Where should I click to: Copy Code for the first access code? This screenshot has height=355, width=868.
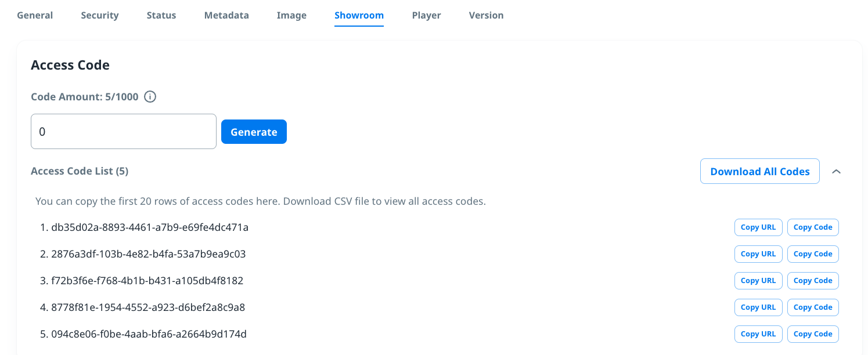[813, 227]
